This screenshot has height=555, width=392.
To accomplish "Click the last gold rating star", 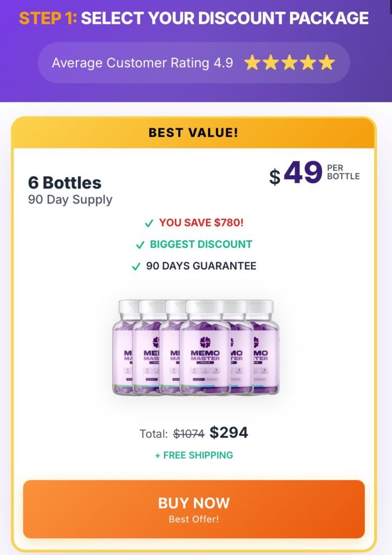I will coord(326,63).
